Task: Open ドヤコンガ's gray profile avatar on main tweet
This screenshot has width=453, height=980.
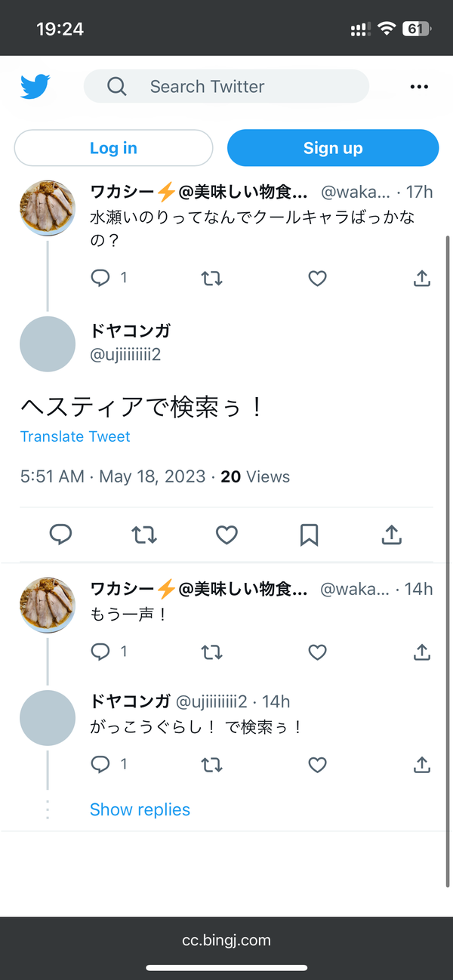Action: point(48,344)
